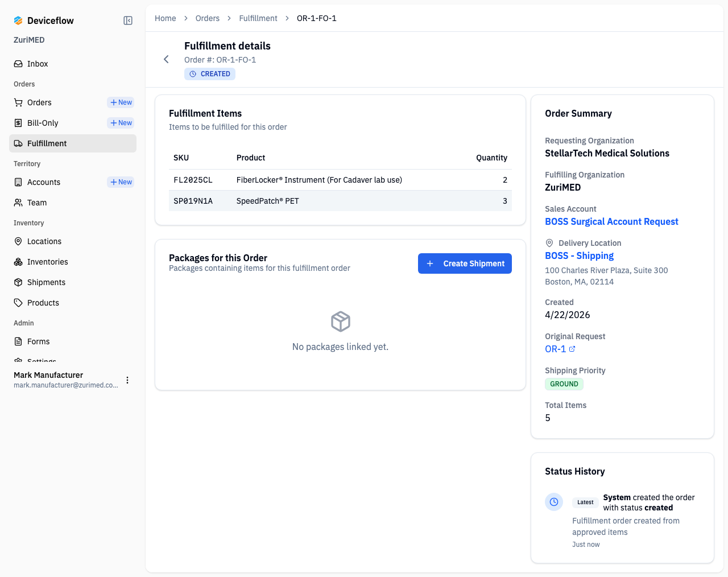
Task: Click the 4/22/2026 created date
Action: [x=568, y=315]
